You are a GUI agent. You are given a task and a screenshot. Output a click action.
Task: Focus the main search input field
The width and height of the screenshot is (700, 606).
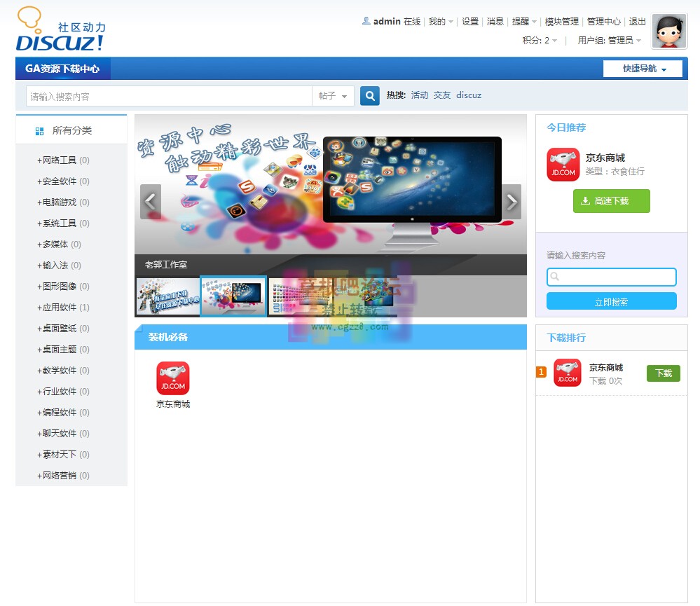(168, 96)
